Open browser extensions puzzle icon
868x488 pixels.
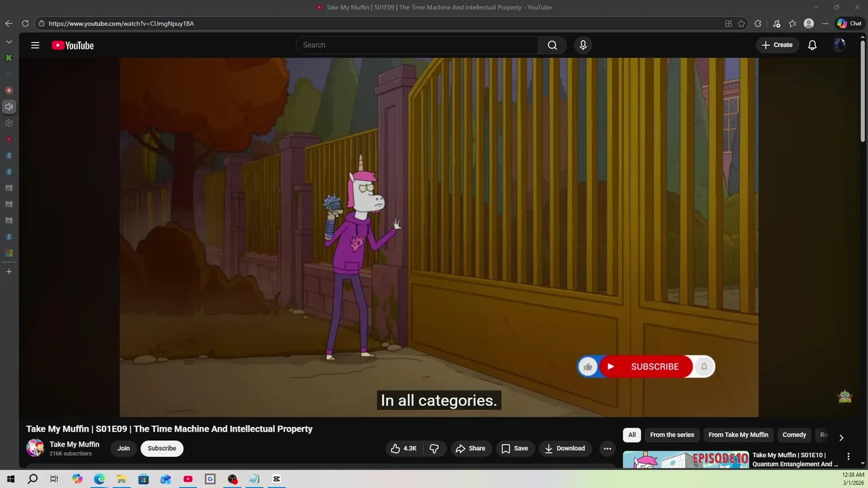coord(758,24)
